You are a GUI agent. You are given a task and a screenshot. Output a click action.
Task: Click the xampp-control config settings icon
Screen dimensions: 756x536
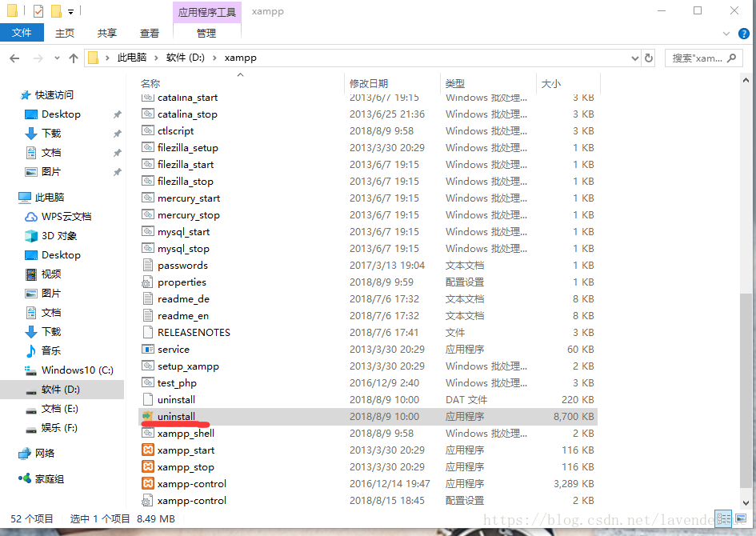[147, 500]
